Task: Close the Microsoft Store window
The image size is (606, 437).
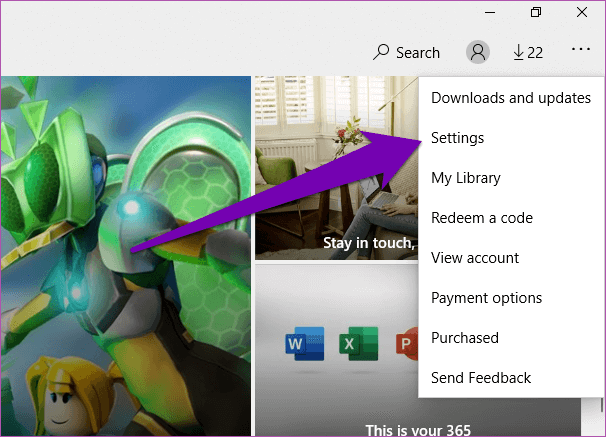Action: point(582,12)
